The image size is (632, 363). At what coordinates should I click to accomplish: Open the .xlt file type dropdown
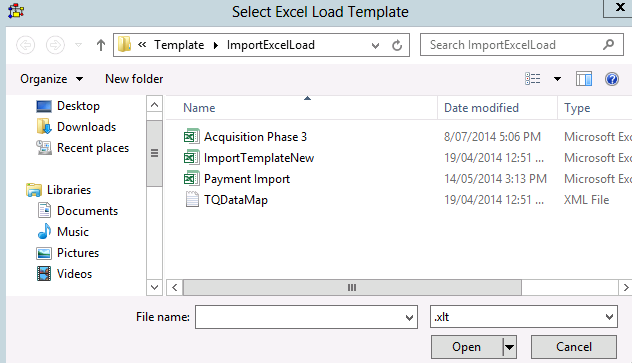524,317
